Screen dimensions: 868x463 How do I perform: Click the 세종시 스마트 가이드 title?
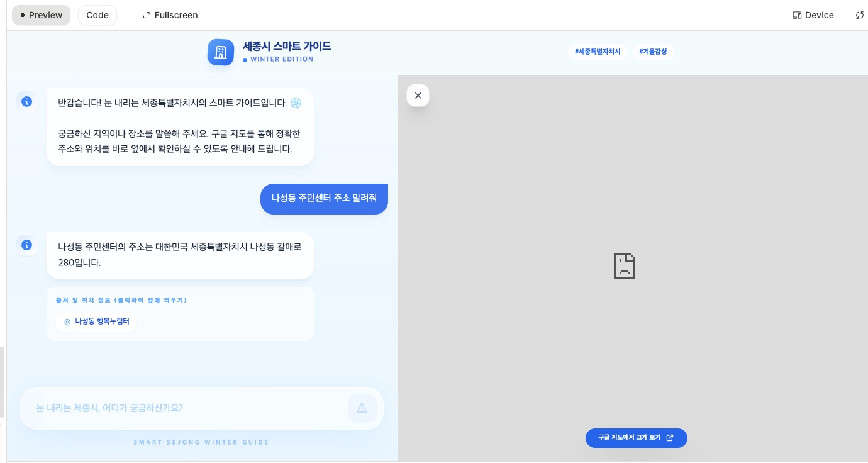pyautogui.click(x=287, y=46)
